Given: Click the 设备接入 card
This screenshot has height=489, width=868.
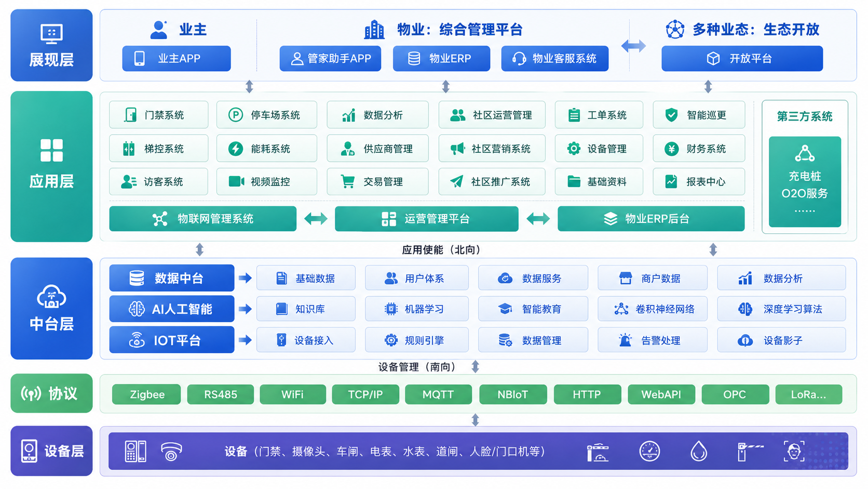Looking at the screenshot, I should [x=306, y=340].
